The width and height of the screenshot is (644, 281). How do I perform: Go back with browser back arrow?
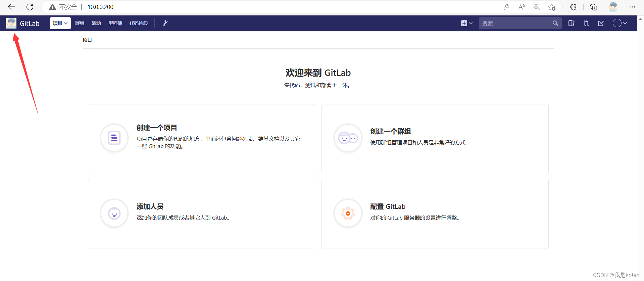click(x=11, y=7)
